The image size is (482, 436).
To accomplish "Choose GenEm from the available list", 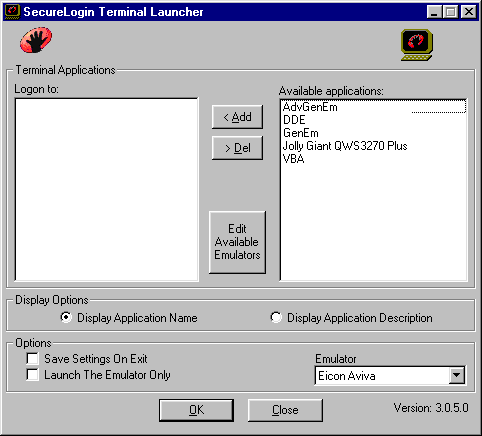I will click(x=374, y=133).
